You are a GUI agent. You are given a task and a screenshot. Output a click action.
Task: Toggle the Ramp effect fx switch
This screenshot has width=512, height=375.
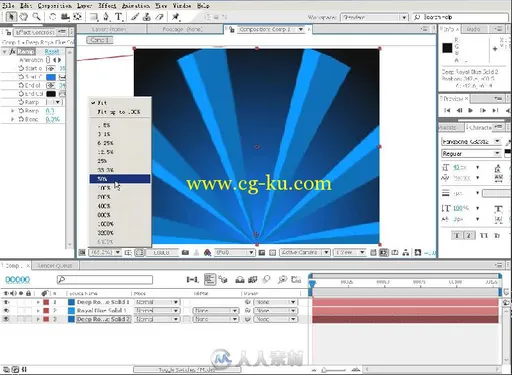coord(13,51)
